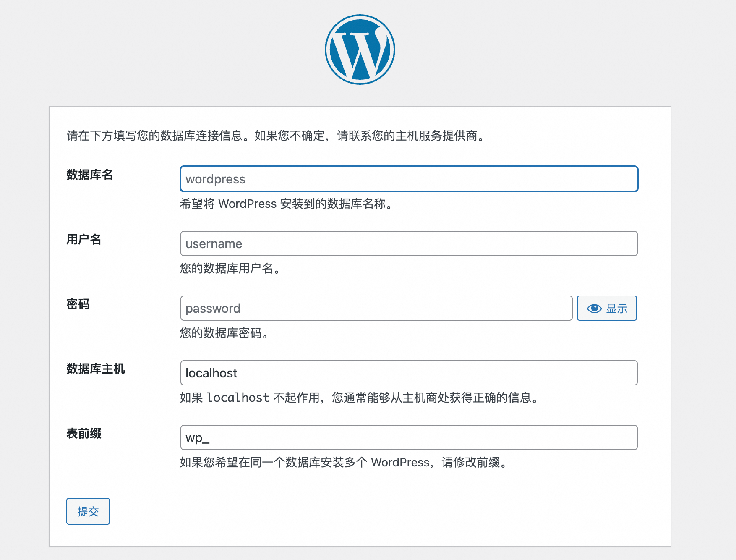This screenshot has width=736, height=560.
Task: Click hint text 希望将 WordPress 安装到的数据库名称
Action: pyautogui.click(x=283, y=204)
